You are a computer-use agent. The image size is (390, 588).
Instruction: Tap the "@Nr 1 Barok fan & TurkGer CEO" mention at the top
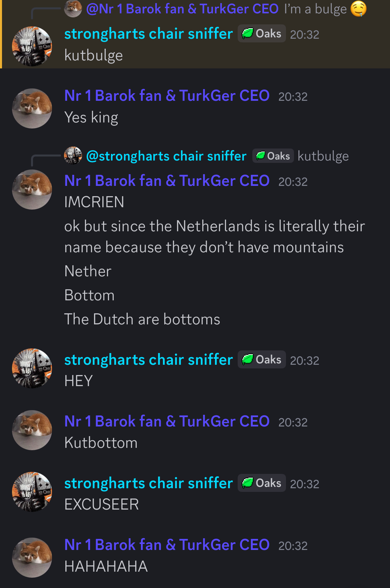tap(182, 9)
